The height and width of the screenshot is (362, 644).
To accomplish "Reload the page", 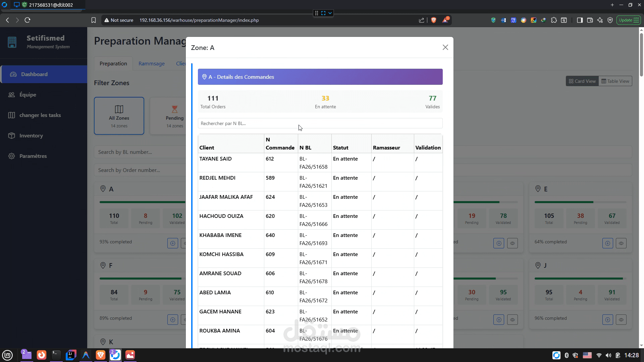I will [x=28, y=20].
